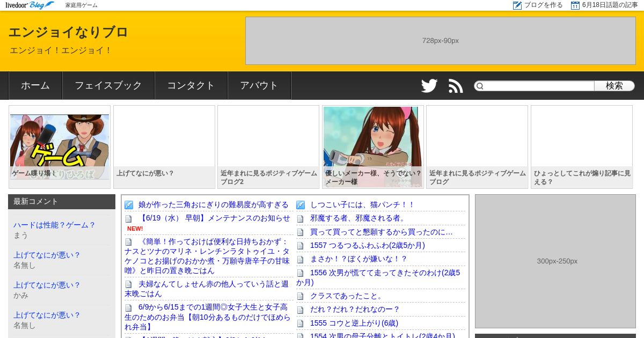644x338 pixels.
Task: Click blog title エンジョイなりブロ
Action: [68, 32]
